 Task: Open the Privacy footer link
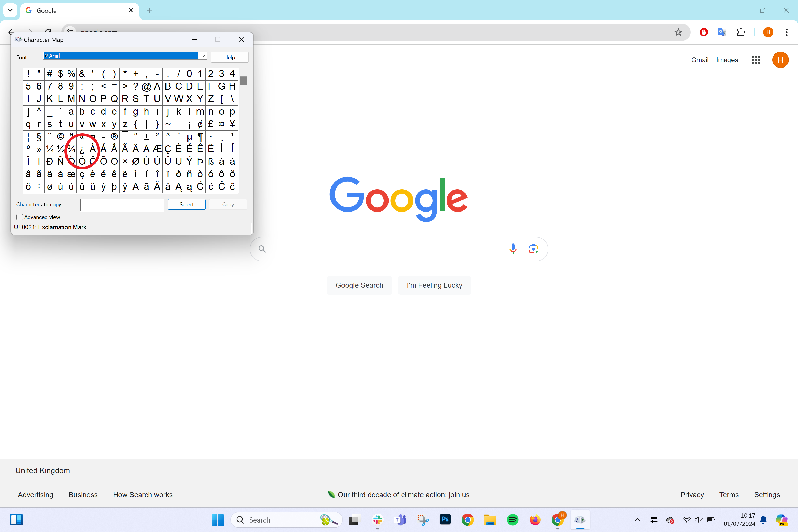[692, 495]
